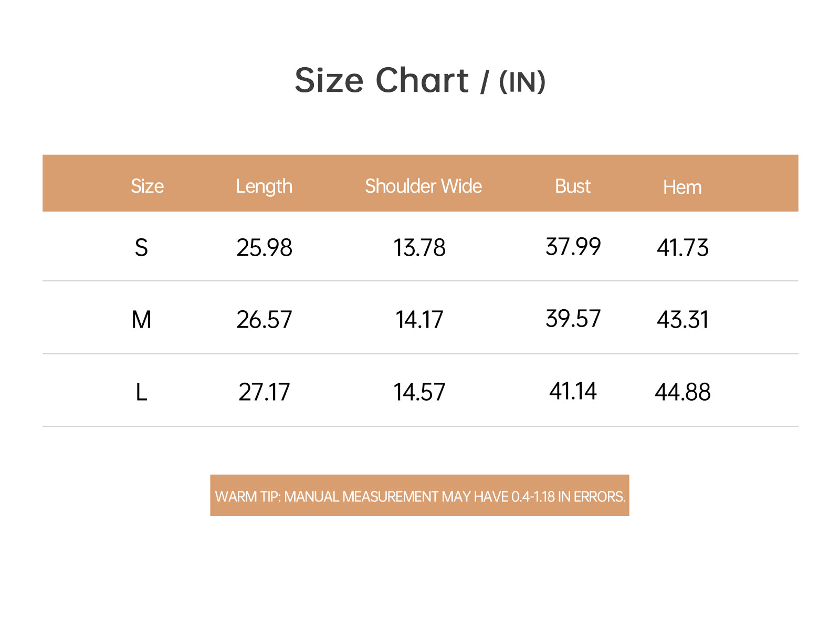Select the Hem column header
Image resolution: width=840 pixels, height=630 pixels.
point(682,187)
